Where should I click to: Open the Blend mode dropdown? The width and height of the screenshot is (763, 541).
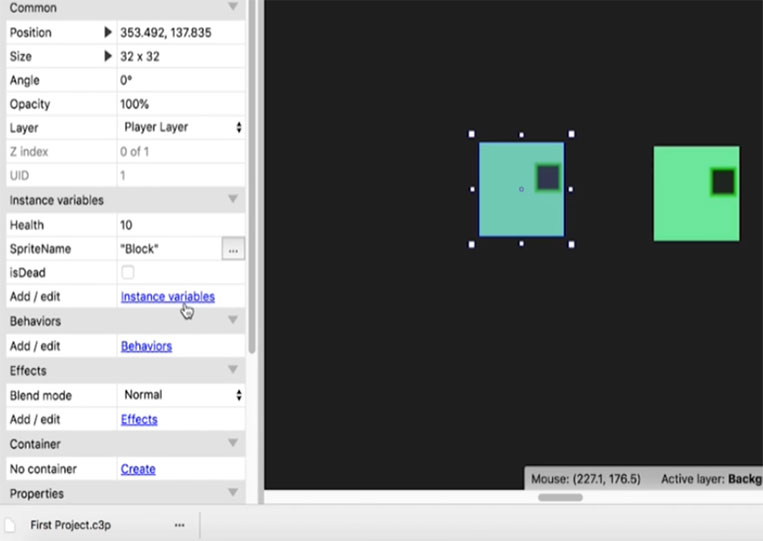[181, 395]
